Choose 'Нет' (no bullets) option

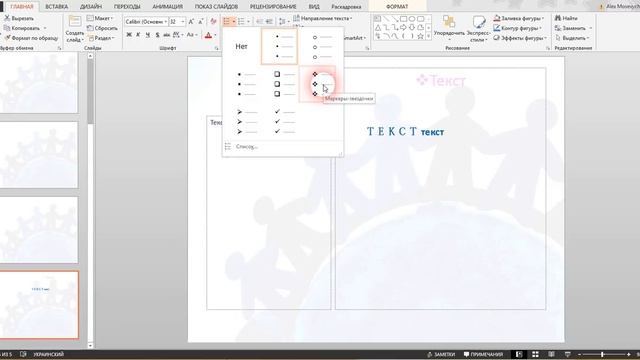241,47
